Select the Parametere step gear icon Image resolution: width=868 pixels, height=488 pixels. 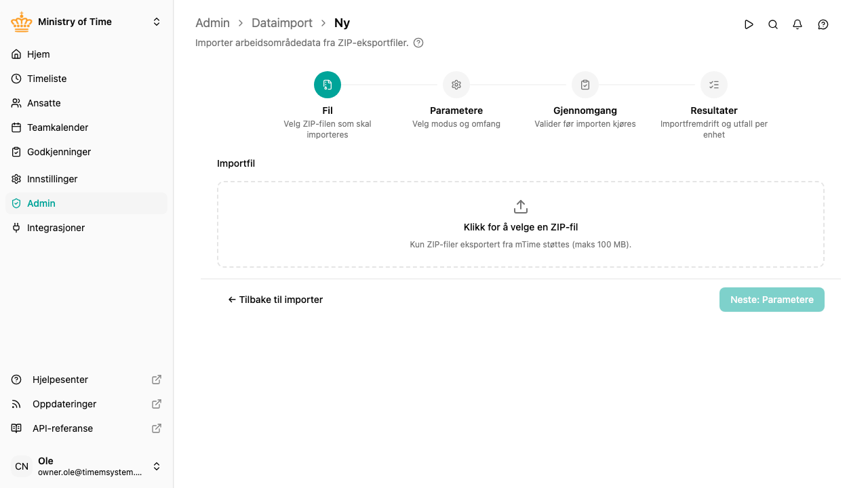(x=456, y=85)
